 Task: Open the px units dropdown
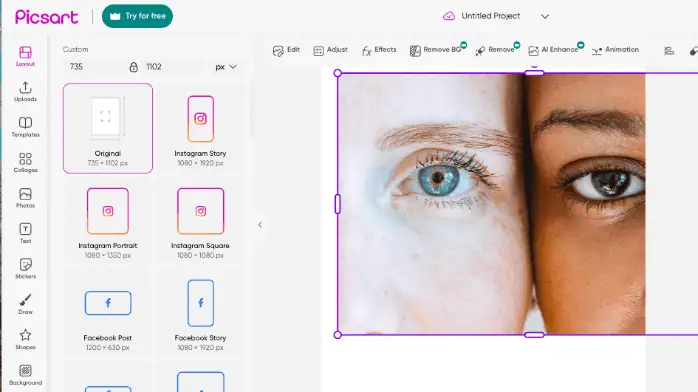[x=226, y=67]
